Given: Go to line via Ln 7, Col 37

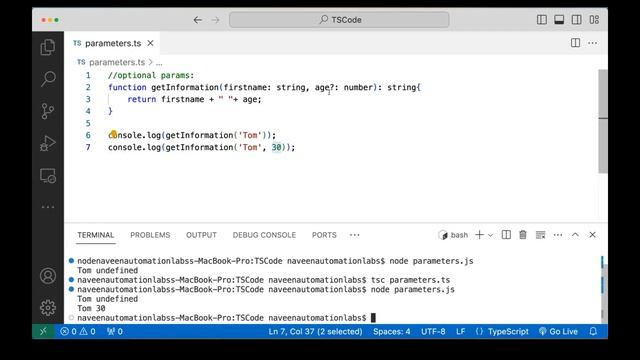Looking at the screenshot, I should 315,331.
